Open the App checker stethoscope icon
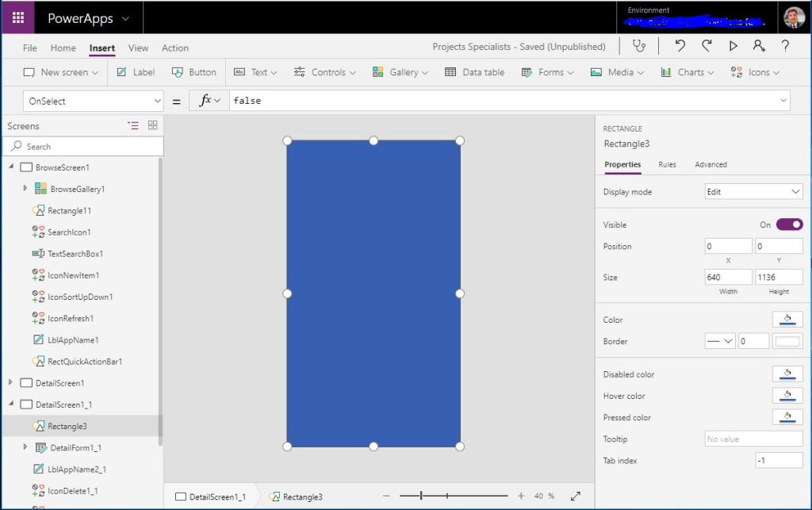 (640, 46)
